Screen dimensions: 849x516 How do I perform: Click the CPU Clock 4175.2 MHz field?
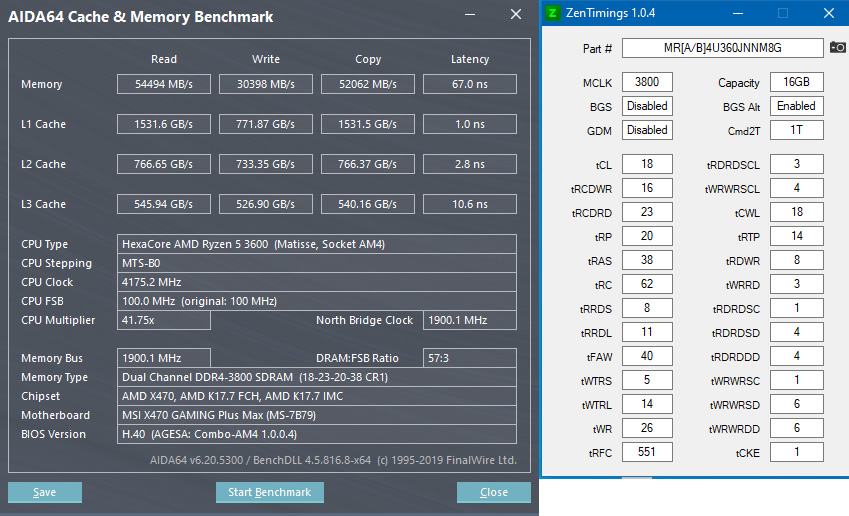(317, 282)
